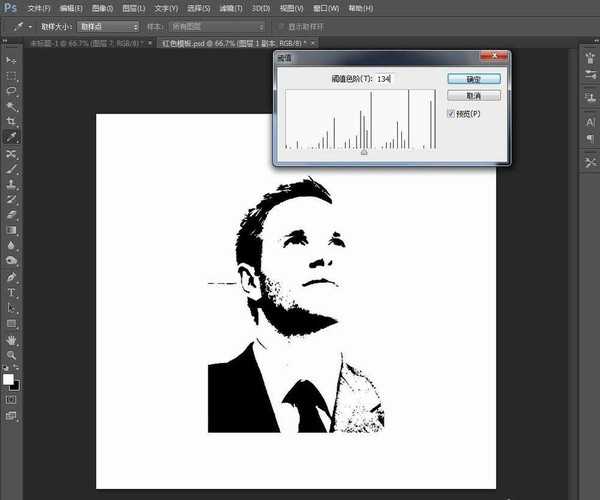Select the Pen tool

[x=12, y=277]
